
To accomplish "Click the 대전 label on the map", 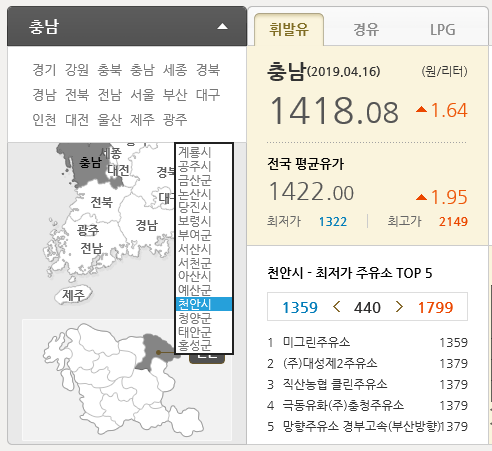I will tap(118, 170).
